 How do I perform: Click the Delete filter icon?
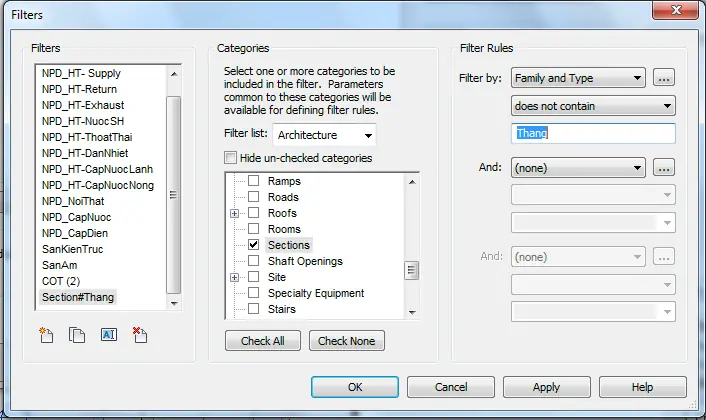(139, 335)
